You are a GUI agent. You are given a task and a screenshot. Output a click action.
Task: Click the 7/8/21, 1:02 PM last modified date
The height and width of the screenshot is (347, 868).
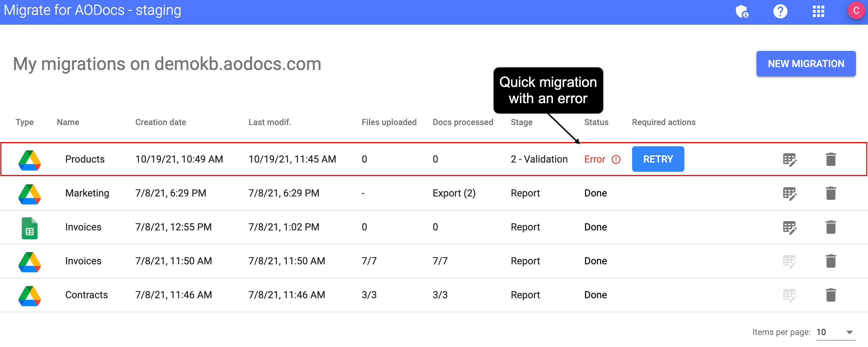pyautogui.click(x=284, y=227)
